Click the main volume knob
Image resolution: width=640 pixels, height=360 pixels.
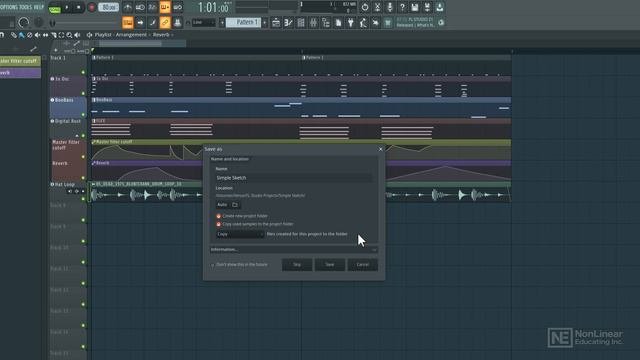click(x=24, y=23)
